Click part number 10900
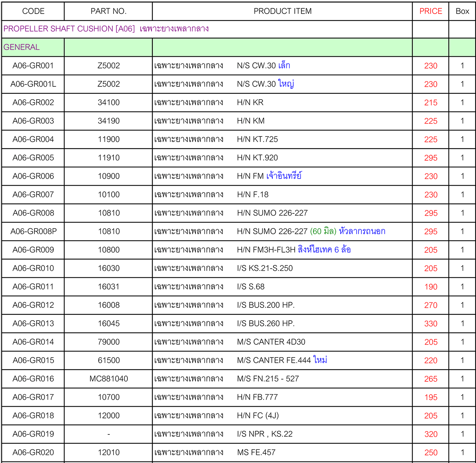 coord(108,176)
